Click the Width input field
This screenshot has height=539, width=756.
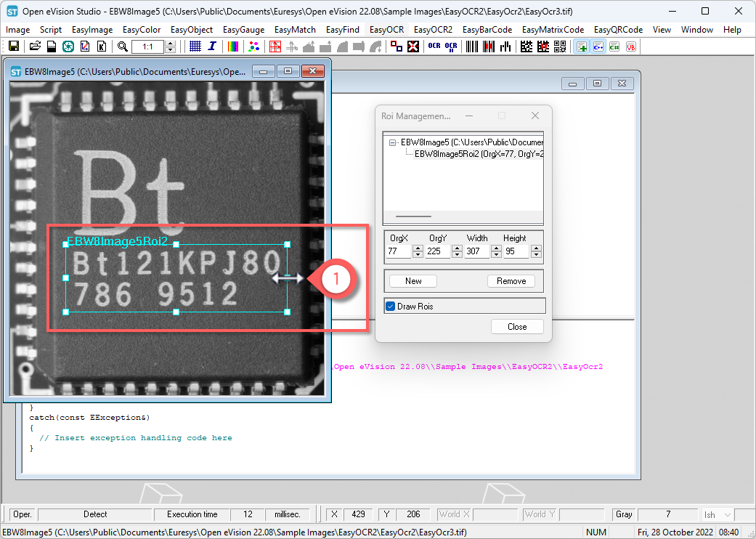pyautogui.click(x=477, y=251)
